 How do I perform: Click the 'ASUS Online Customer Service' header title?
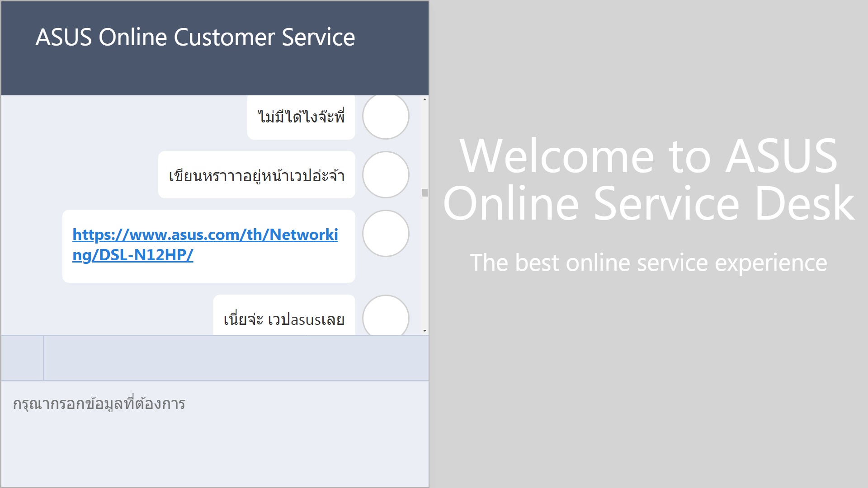(x=195, y=37)
